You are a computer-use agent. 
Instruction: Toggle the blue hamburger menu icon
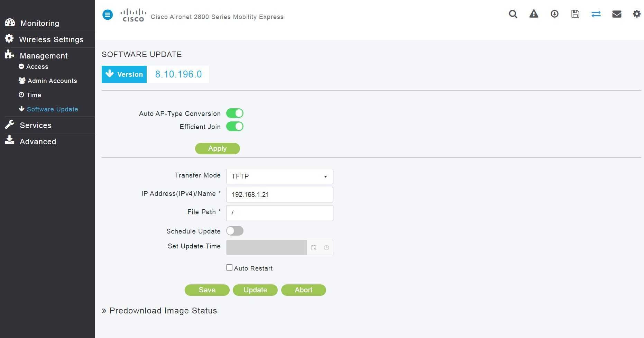(108, 15)
